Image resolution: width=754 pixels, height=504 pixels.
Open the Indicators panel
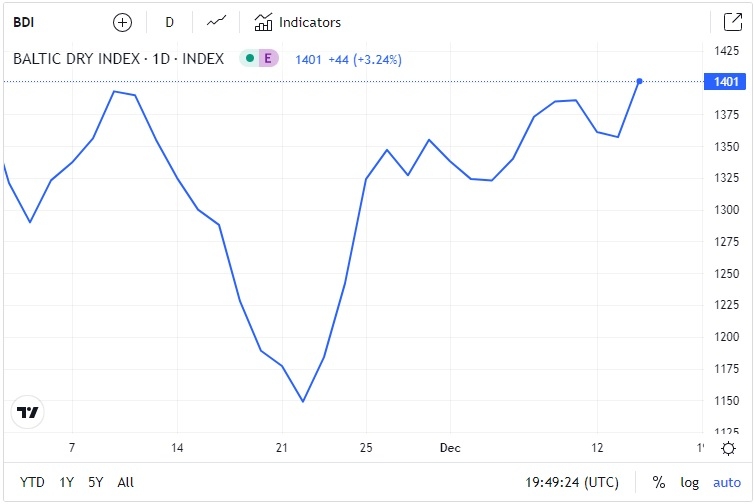coord(298,22)
